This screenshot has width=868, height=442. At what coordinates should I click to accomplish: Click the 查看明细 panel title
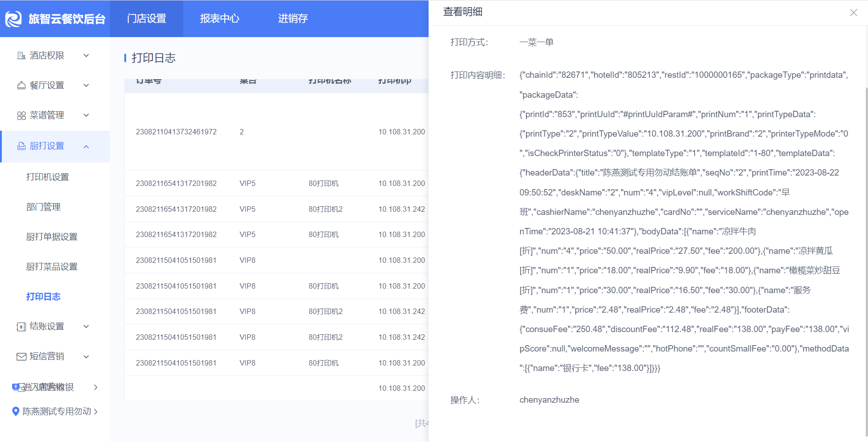(463, 12)
